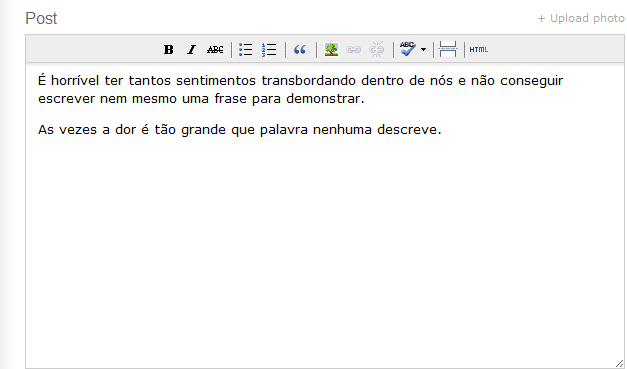Insert a numbered ordered list
Image resolution: width=627 pixels, height=369 pixels.
tap(269, 50)
